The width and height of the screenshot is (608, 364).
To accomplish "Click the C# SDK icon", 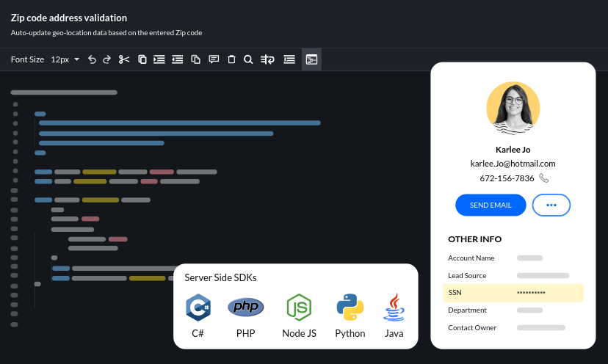I will [198, 307].
